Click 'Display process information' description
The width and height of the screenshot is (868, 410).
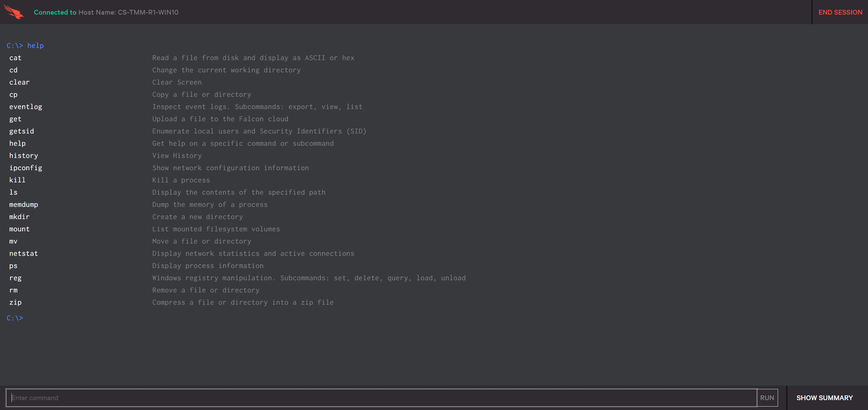(208, 266)
